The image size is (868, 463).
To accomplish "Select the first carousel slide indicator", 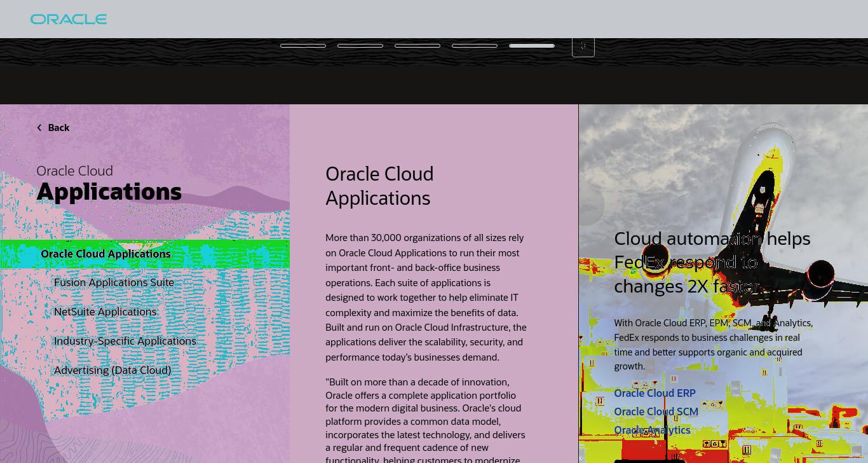I will (x=303, y=46).
